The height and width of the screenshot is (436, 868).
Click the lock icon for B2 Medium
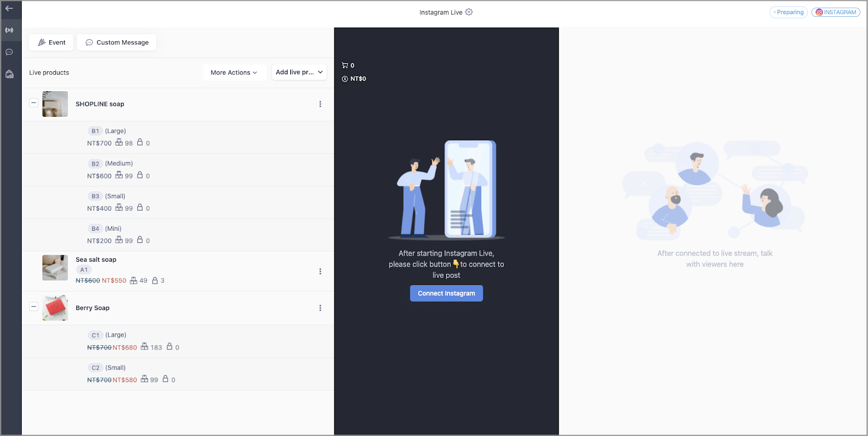click(x=140, y=175)
